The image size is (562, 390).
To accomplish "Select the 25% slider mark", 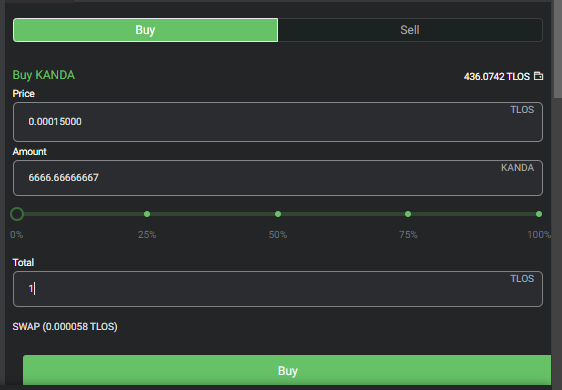I will [x=147, y=214].
